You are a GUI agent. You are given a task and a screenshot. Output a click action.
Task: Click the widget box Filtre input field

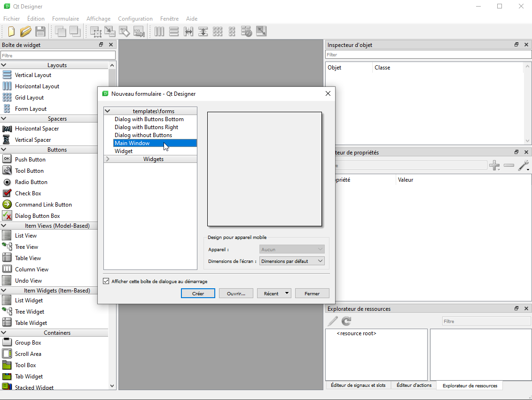point(58,55)
